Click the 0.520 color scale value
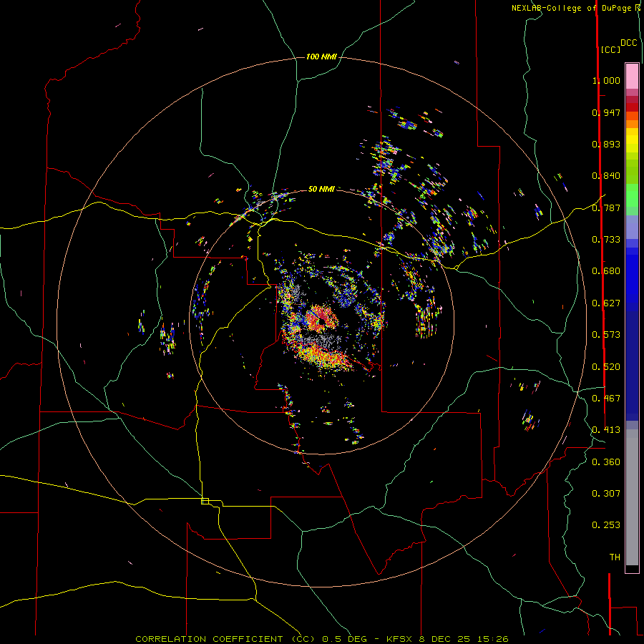 tap(606, 367)
